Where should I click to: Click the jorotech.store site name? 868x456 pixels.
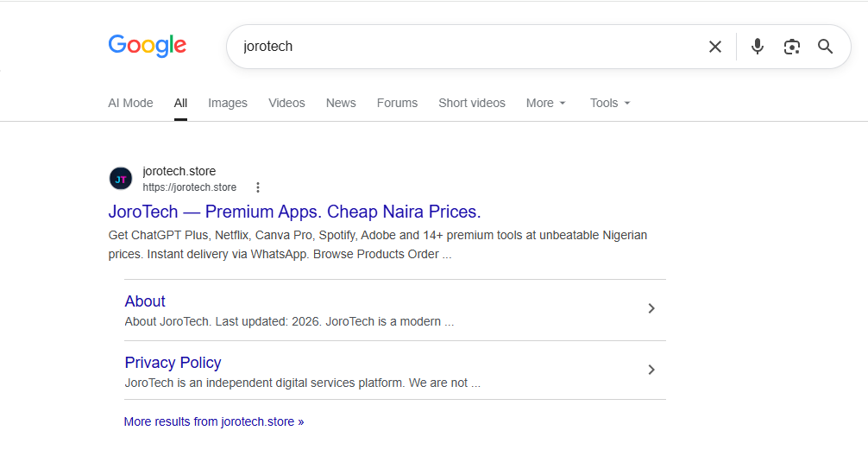point(179,171)
